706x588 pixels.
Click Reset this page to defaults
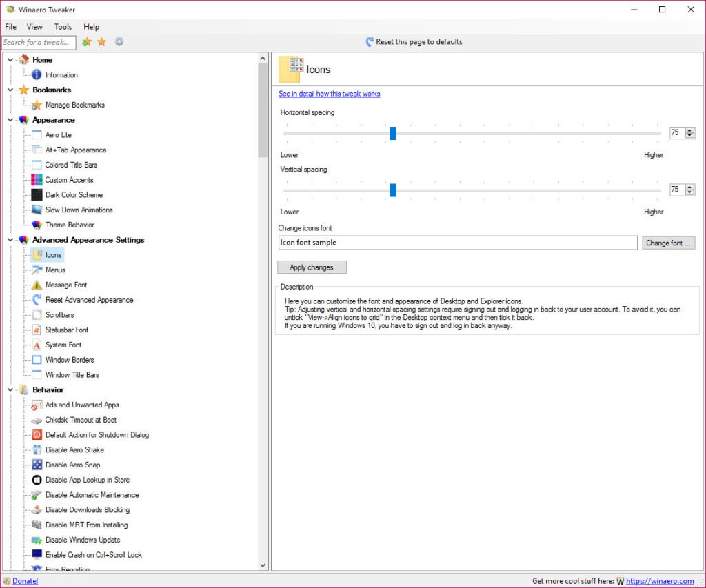click(x=414, y=42)
